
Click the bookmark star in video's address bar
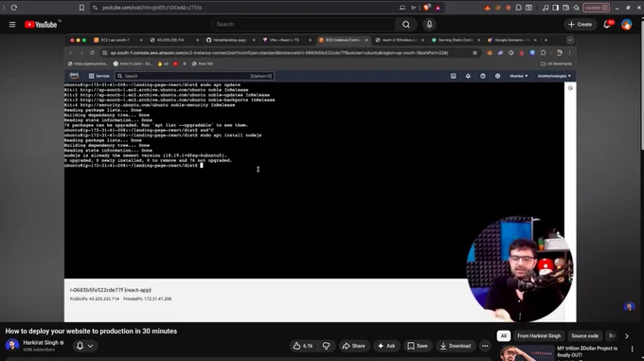coord(474,52)
